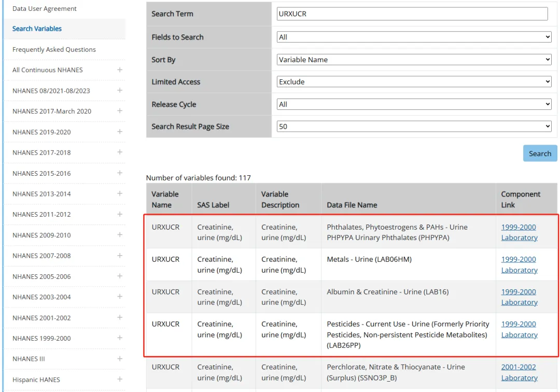Open 2001-2002 link for SSNO3P_B row

click(x=518, y=367)
